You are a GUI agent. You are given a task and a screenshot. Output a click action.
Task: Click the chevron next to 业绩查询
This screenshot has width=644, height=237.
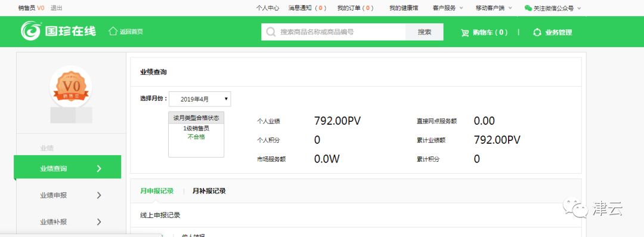click(99, 168)
